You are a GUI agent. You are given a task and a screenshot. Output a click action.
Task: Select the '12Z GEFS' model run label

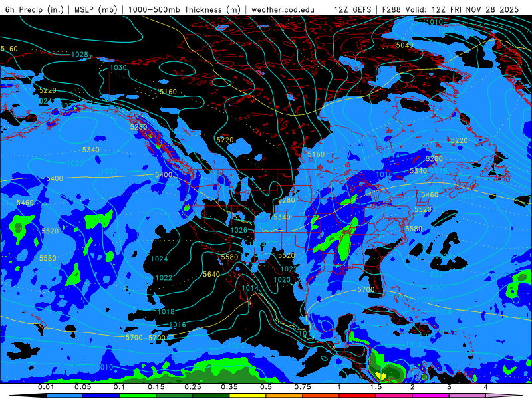tap(352, 9)
